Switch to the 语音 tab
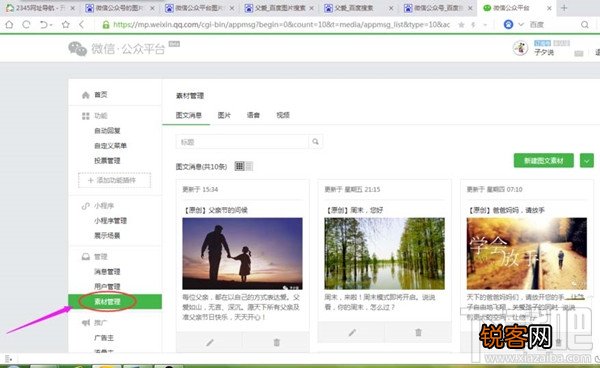The image size is (600, 368). [x=253, y=115]
